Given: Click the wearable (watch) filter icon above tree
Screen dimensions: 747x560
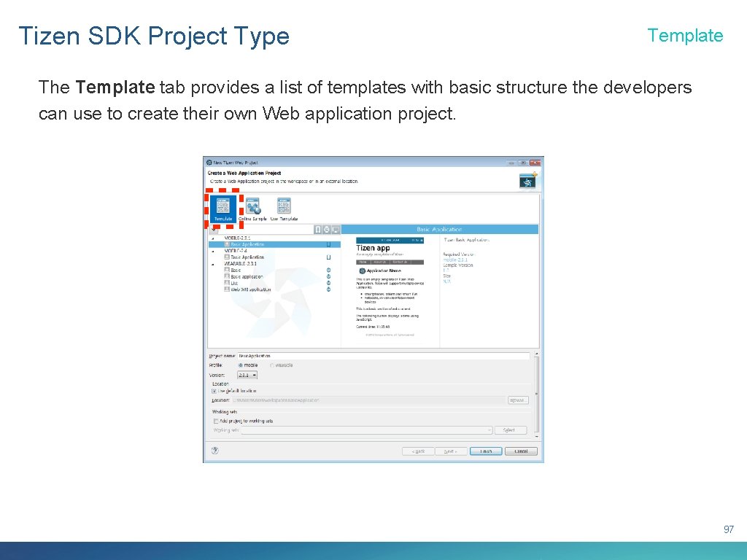Looking at the screenshot, I should [x=327, y=230].
